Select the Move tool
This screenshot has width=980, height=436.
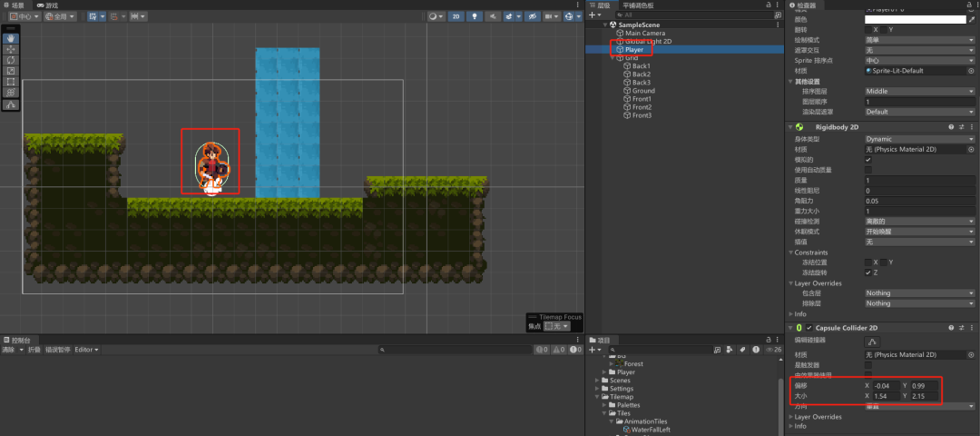pos(11,49)
